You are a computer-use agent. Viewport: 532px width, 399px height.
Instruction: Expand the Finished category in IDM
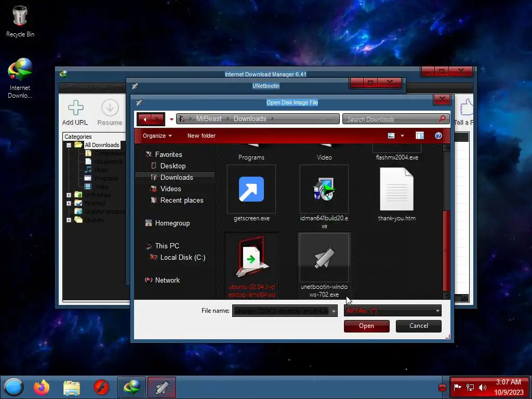pos(69,203)
